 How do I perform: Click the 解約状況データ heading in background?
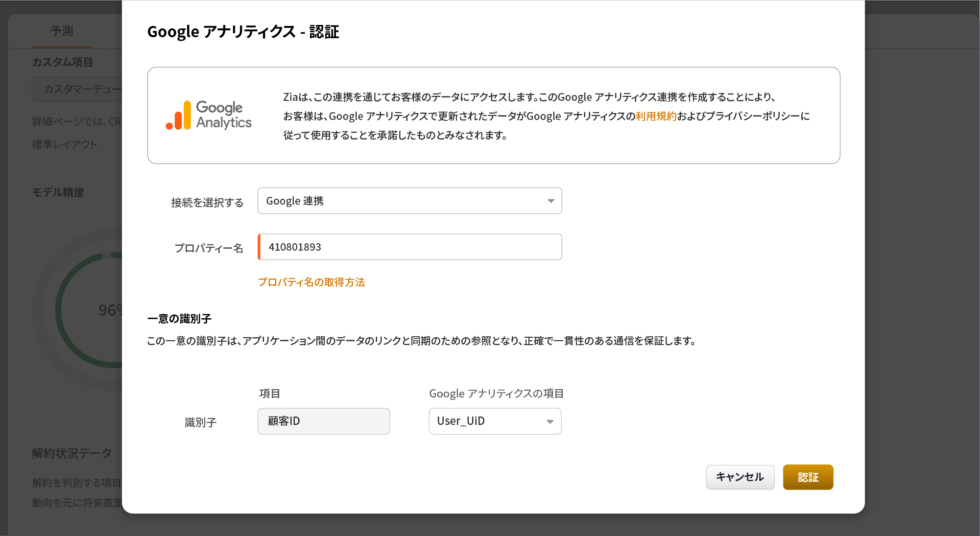click(72, 453)
